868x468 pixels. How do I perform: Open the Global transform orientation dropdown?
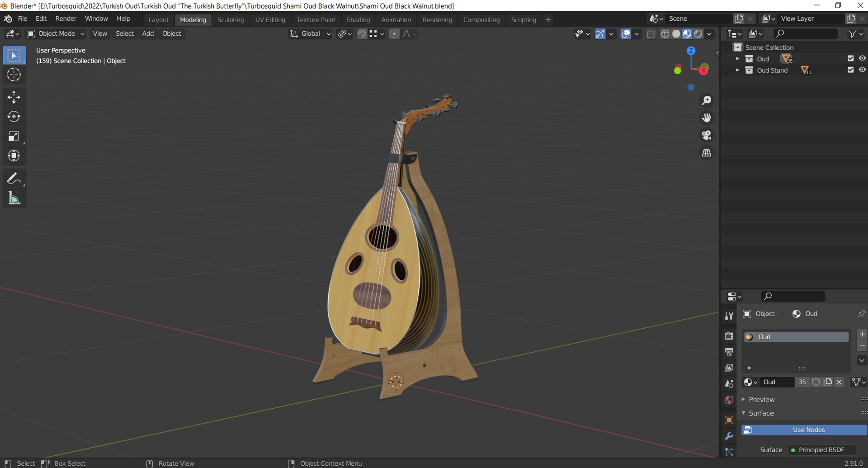click(x=310, y=33)
